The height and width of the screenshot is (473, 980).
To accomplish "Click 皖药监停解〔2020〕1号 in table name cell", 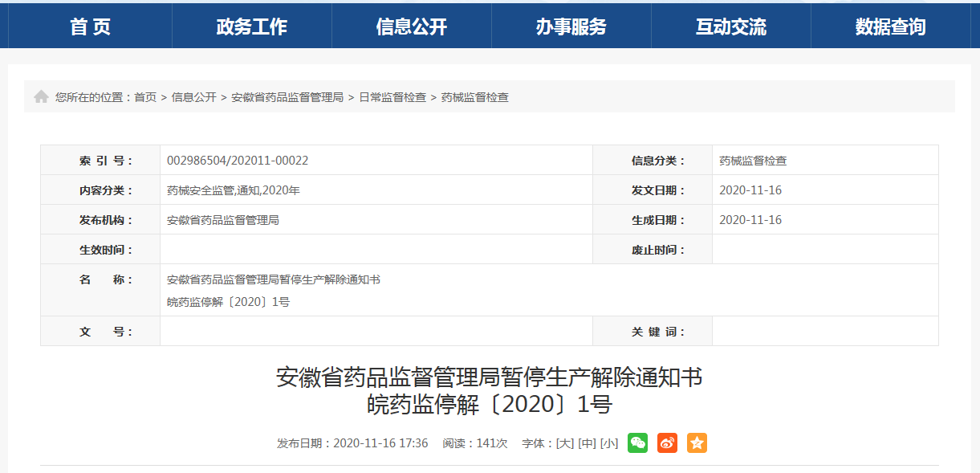I will click(228, 302).
